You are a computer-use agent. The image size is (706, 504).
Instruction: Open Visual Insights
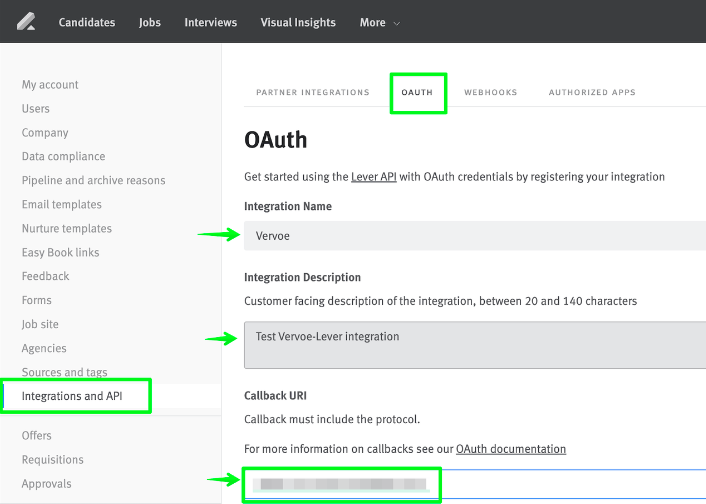click(x=298, y=23)
